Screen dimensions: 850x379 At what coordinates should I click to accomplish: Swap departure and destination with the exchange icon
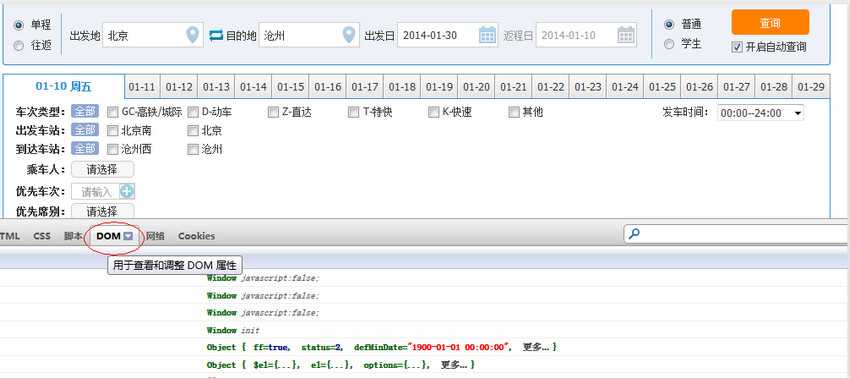[x=216, y=36]
